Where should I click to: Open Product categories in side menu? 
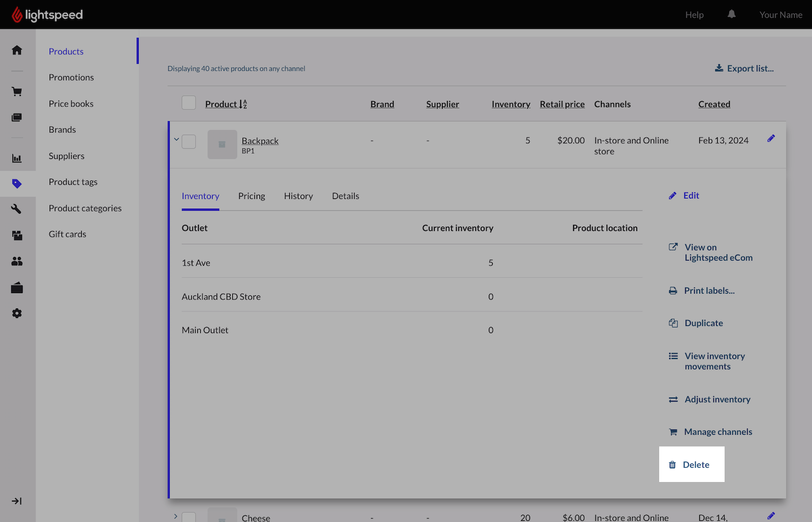(x=85, y=208)
